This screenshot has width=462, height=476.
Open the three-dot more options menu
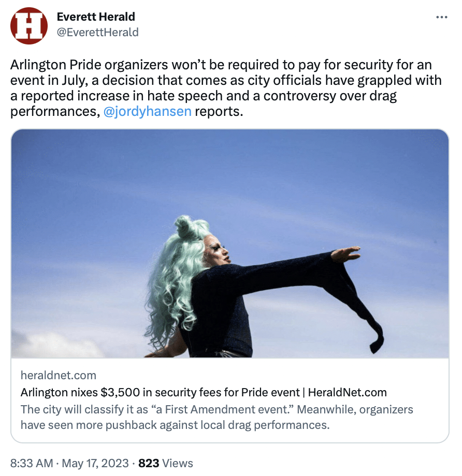pyautogui.click(x=441, y=17)
